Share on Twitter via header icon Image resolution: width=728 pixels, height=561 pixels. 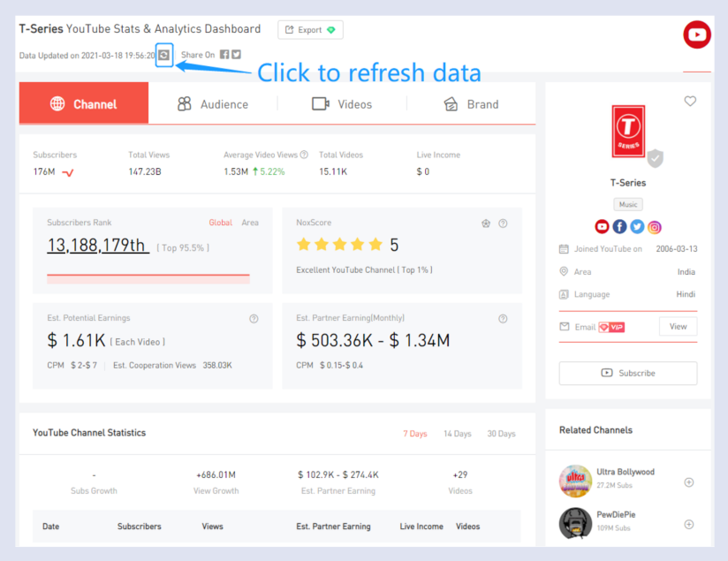pyautogui.click(x=236, y=55)
